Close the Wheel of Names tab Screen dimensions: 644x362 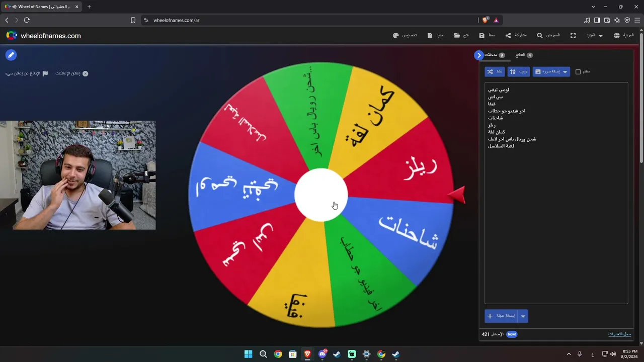(77, 7)
